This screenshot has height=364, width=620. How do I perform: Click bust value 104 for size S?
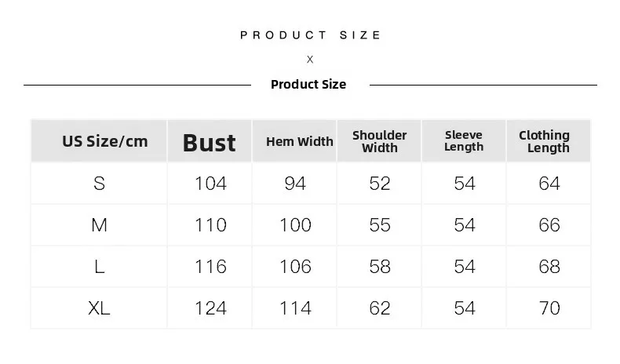click(210, 184)
